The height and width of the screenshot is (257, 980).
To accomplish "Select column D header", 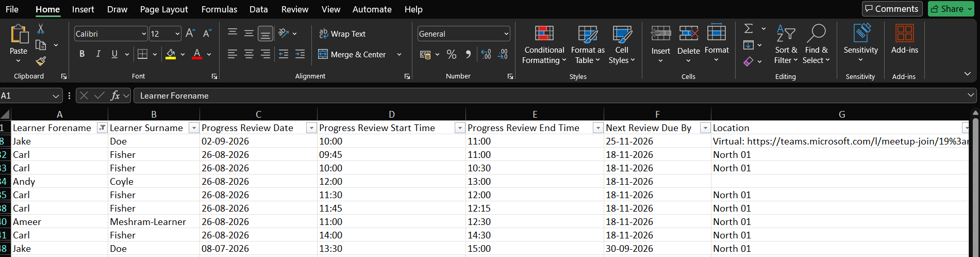I will click(391, 114).
